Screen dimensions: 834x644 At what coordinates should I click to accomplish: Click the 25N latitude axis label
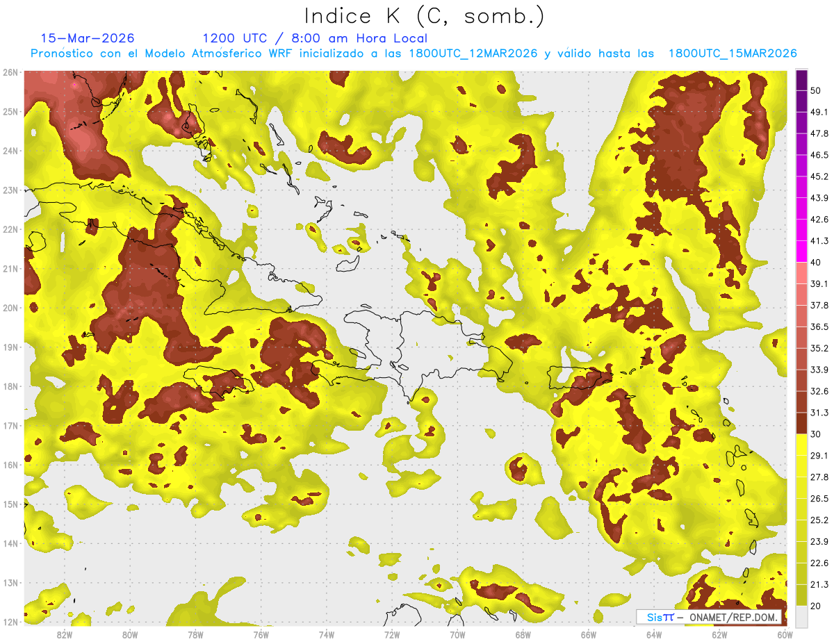[x=10, y=112]
